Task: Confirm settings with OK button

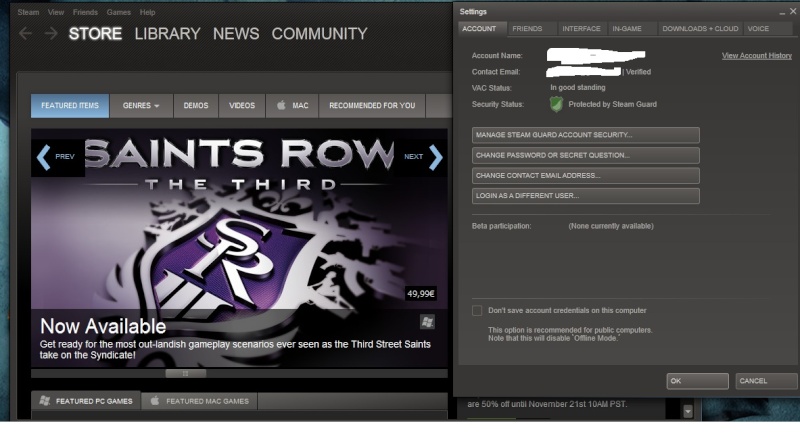Action: pyautogui.click(x=697, y=381)
